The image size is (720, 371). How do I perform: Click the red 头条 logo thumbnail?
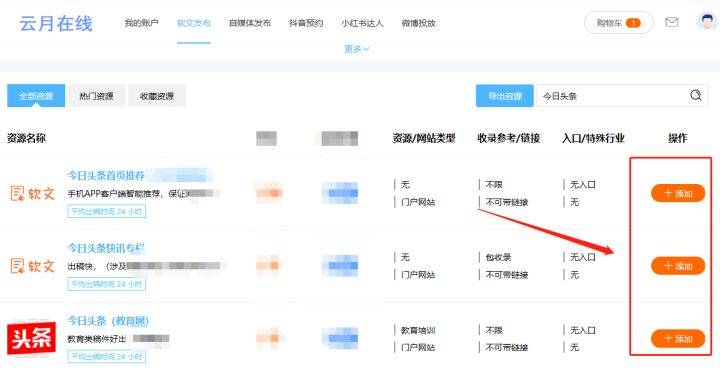(31, 338)
